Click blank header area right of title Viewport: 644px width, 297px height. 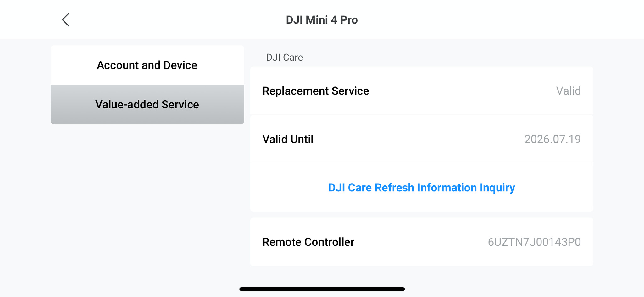503,20
